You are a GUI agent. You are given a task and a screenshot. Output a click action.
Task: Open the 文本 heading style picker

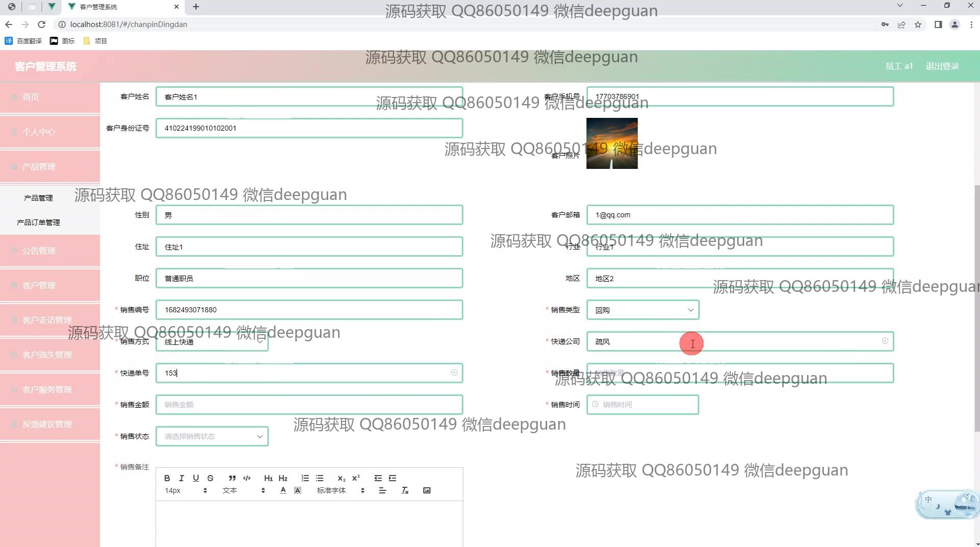click(x=244, y=490)
